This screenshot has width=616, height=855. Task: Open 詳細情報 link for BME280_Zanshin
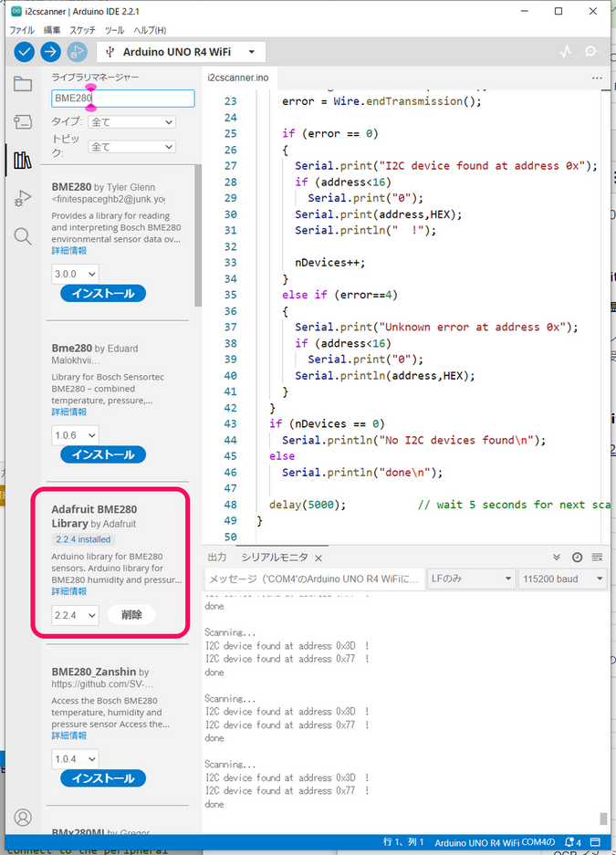pos(69,735)
